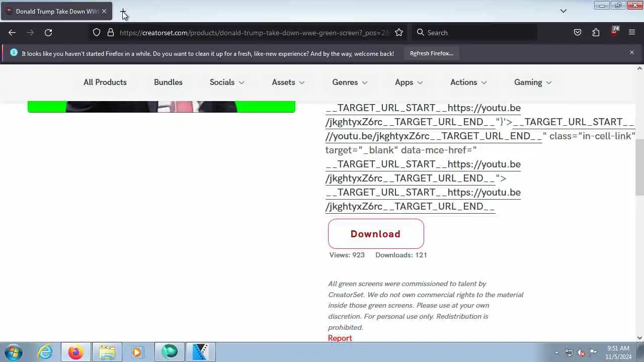Open the extension with 74 badge
This screenshot has width=644, height=362.
pos(614,33)
